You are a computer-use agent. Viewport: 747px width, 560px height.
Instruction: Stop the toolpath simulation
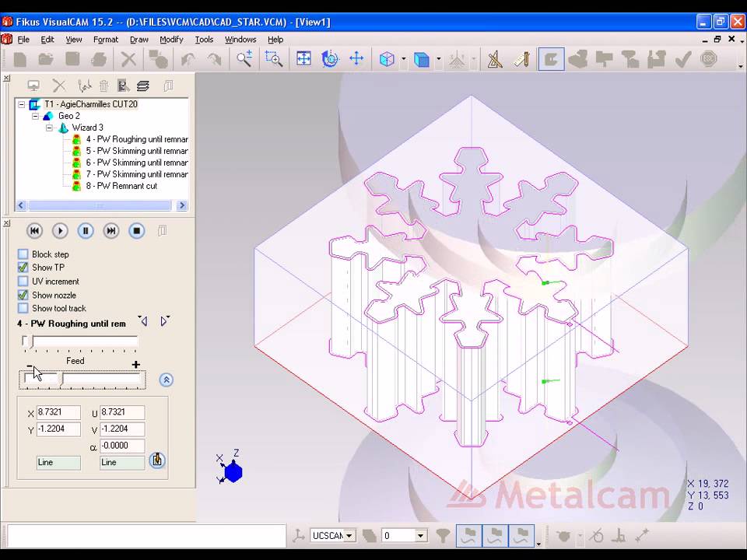[x=137, y=231]
